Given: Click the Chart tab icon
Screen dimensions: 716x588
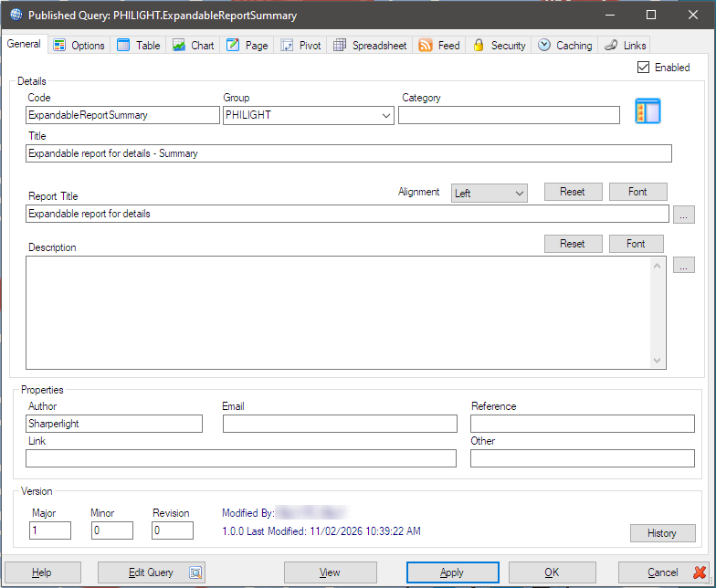Looking at the screenshot, I should (179, 46).
